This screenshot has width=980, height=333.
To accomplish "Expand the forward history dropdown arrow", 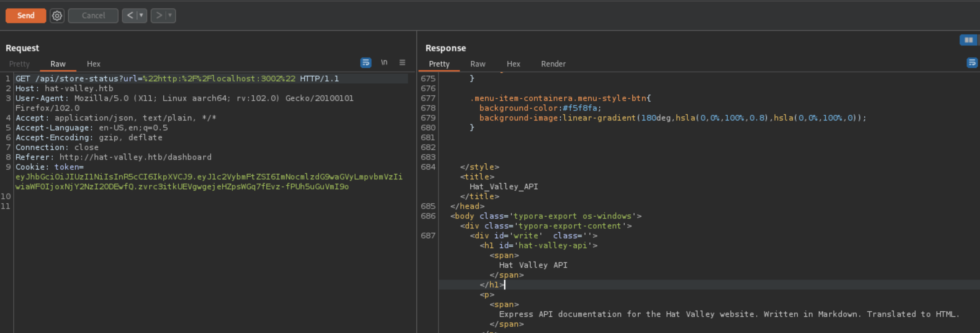I will coord(170,16).
